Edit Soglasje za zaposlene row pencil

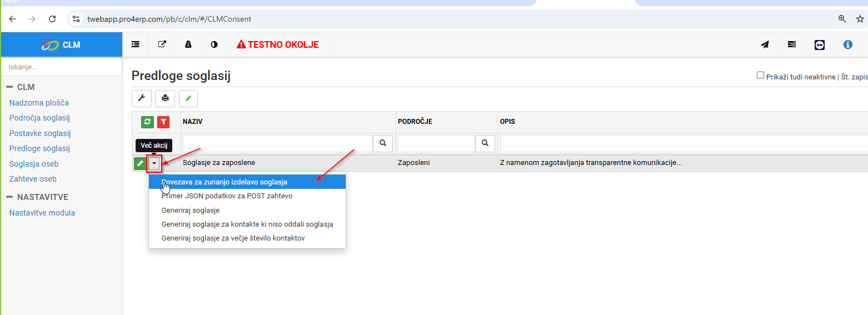click(140, 163)
